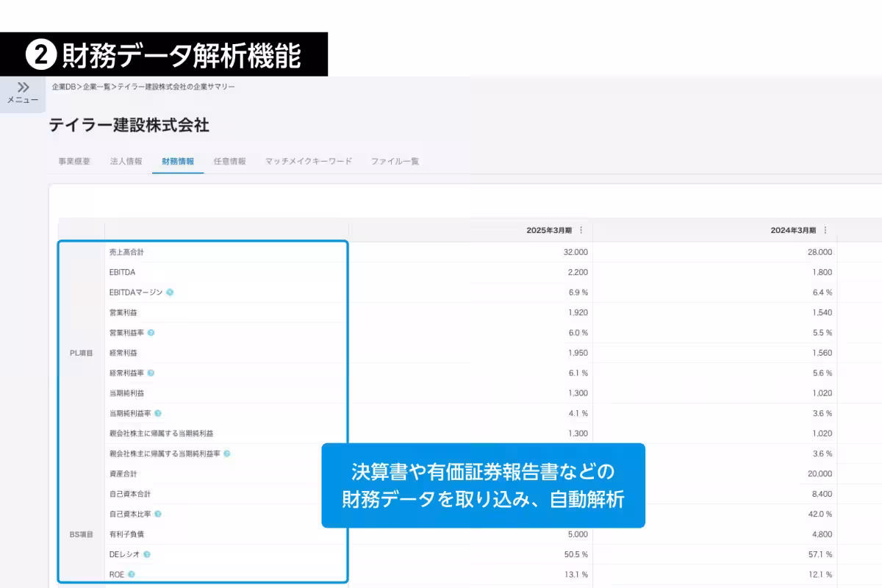
Task: Go to 企業一覧 breadcrumb
Action: 96,87
